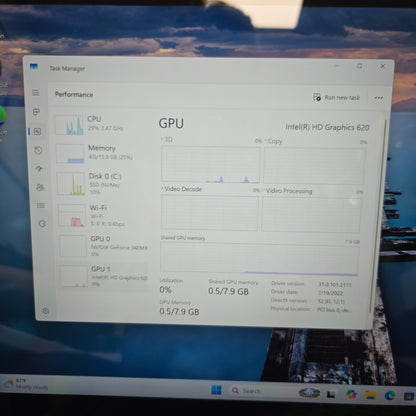The height and width of the screenshot is (416, 416).
Task: Open the three-dot more options menu
Action: click(379, 98)
